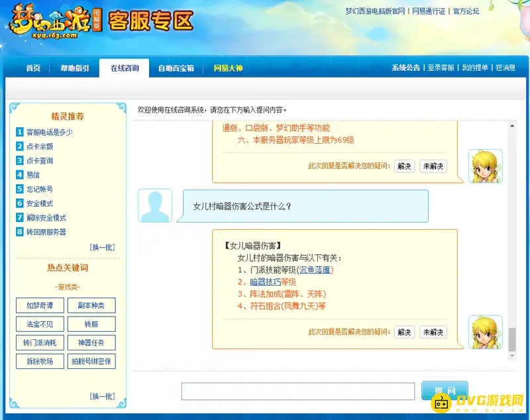This screenshot has height=420, width=530.
Task: Select recommended question 转回原服务器
Action: click(x=46, y=232)
